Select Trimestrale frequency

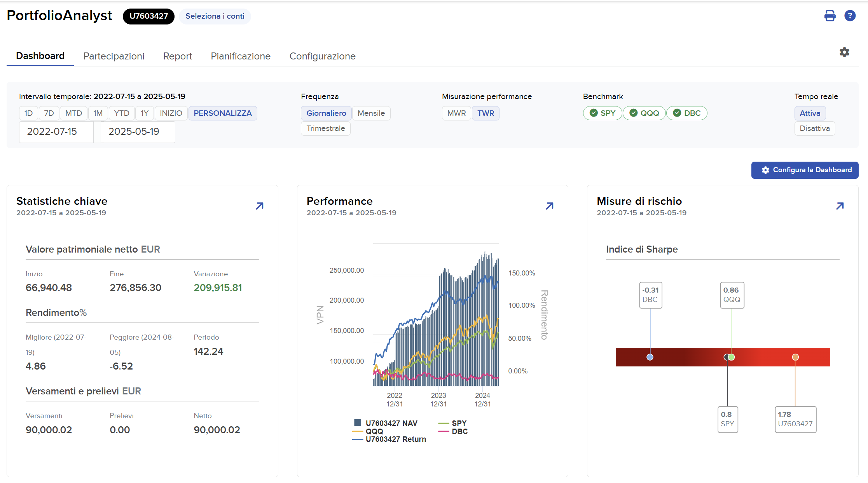(x=326, y=128)
